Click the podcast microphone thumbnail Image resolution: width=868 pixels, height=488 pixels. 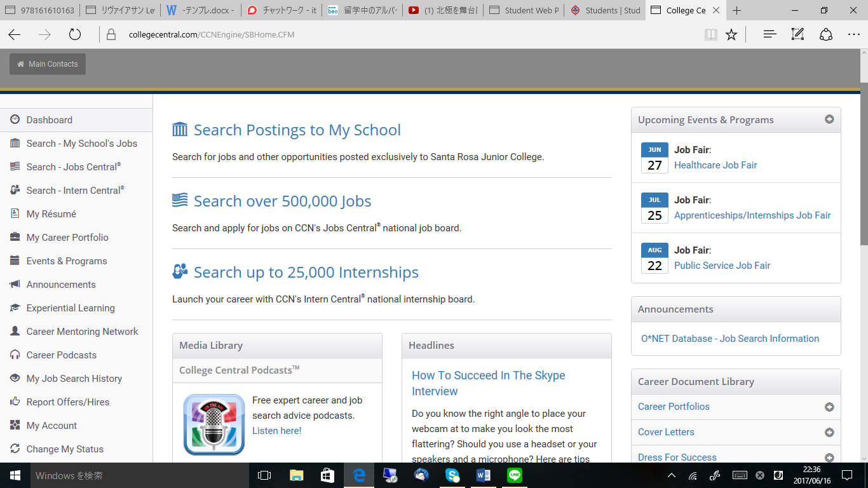pos(214,424)
